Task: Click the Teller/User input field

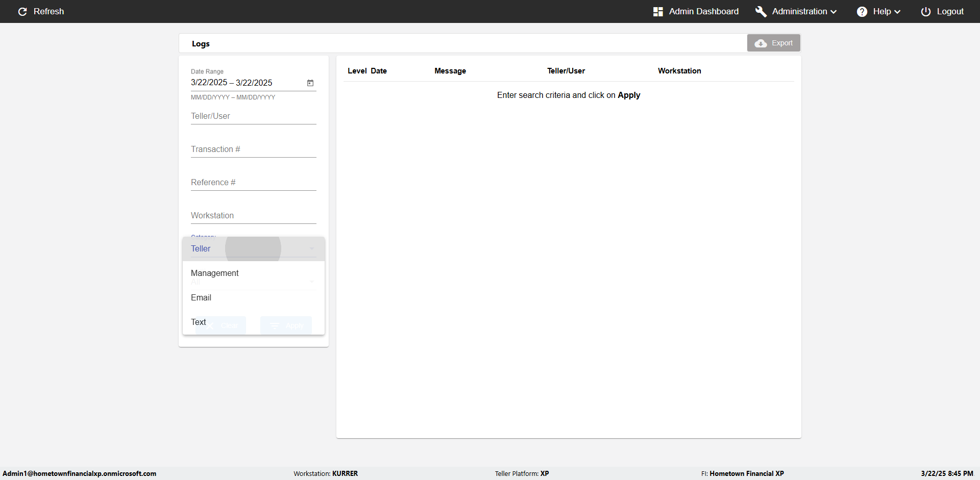Action: coord(254,116)
